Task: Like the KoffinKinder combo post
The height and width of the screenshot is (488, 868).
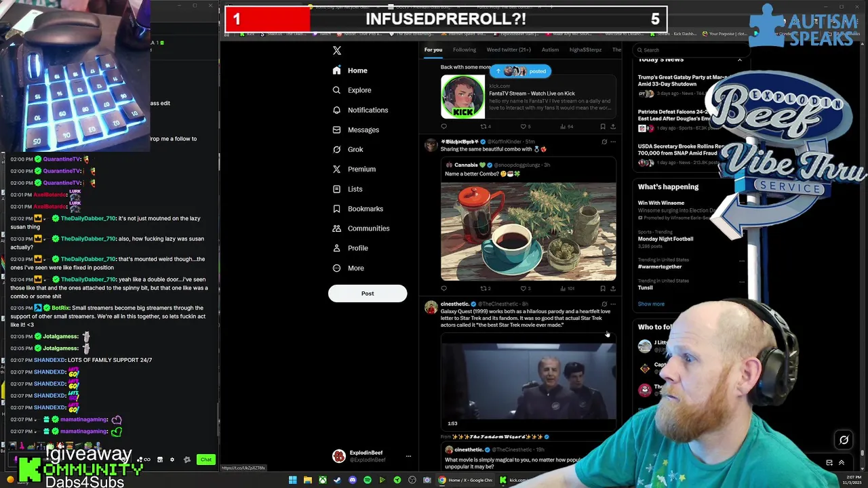Action: pos(524,288)
